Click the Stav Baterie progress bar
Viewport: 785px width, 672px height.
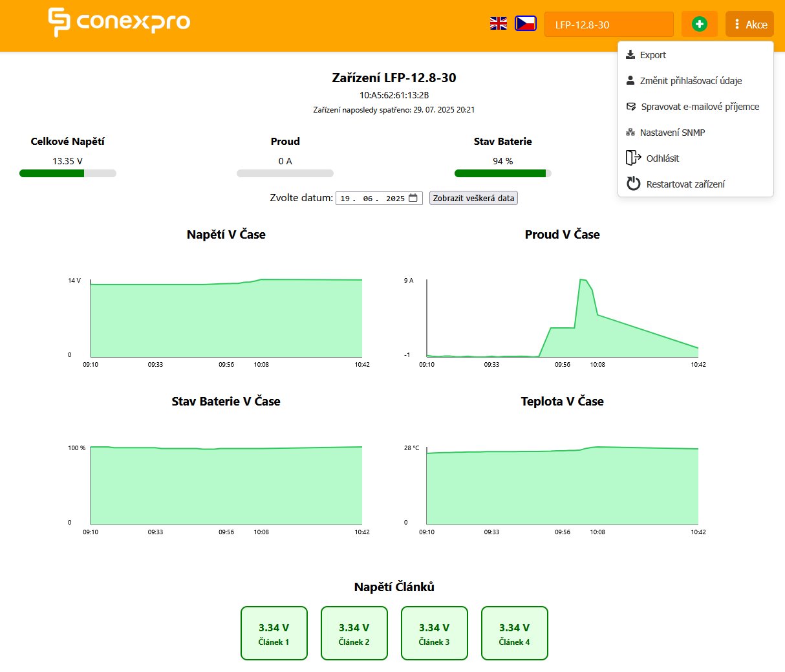pos(502,173)
